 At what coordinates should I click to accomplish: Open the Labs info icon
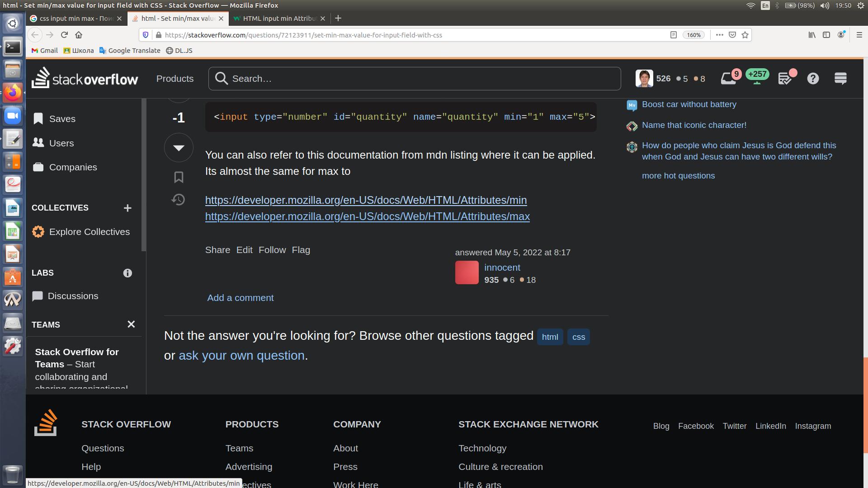(127, 273)
